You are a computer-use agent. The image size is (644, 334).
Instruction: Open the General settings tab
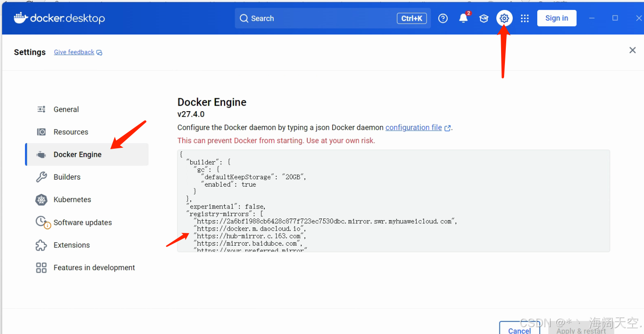(x=87, y=109)
